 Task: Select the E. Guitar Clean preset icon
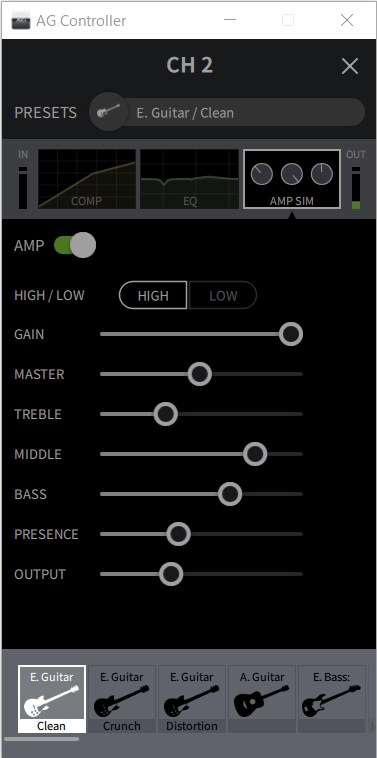click(x=52, y=699)
